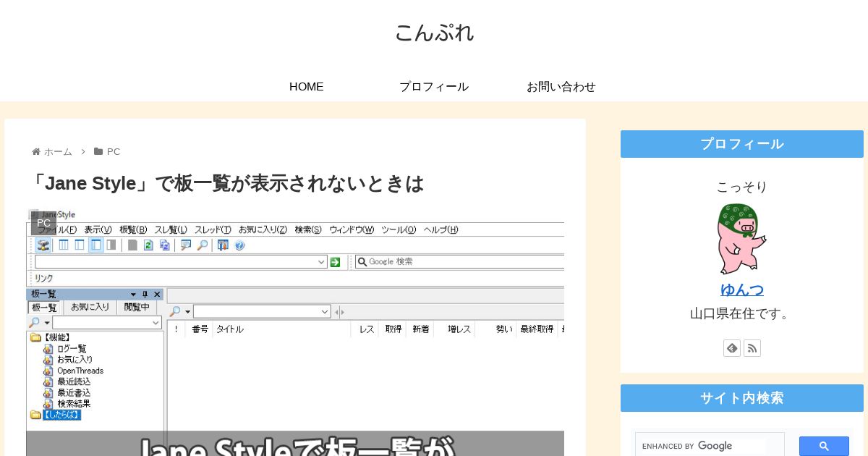Click 検索結果 in the board tree
The width and height of the screenshot is (868, 456).
click(74, 403)
